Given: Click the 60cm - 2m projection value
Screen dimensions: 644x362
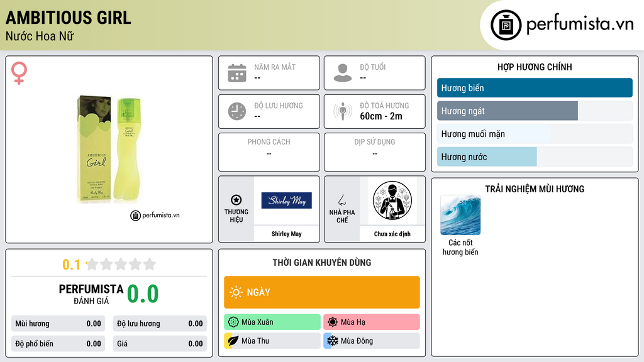Looking at the screenshot, I should tap(381, 116).
